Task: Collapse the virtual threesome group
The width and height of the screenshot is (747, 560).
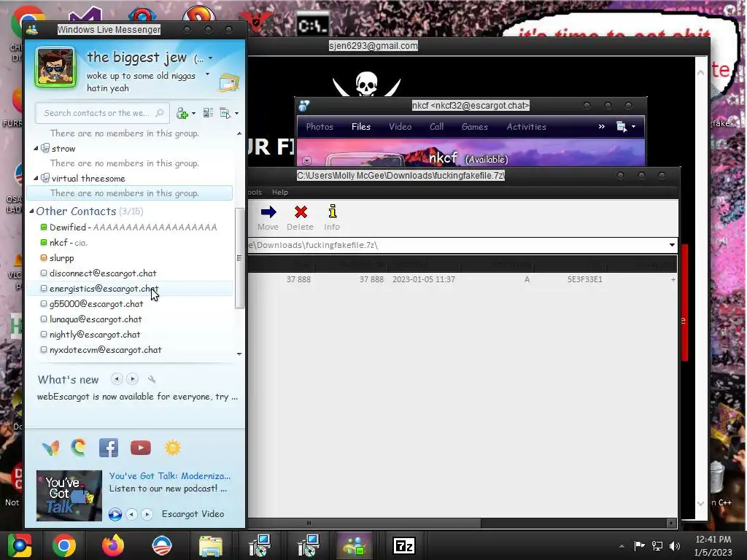Action: pos(36,178)
